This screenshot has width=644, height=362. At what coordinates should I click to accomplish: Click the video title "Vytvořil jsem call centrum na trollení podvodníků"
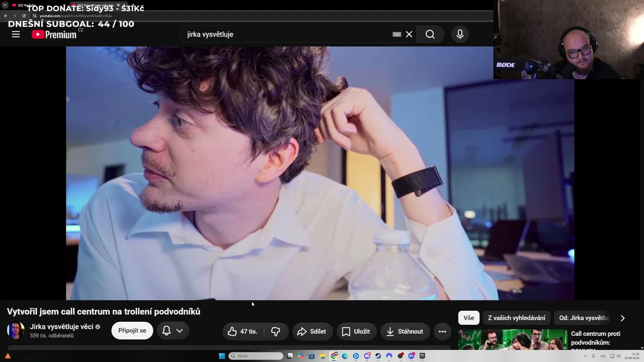click(x=104, y=312)
